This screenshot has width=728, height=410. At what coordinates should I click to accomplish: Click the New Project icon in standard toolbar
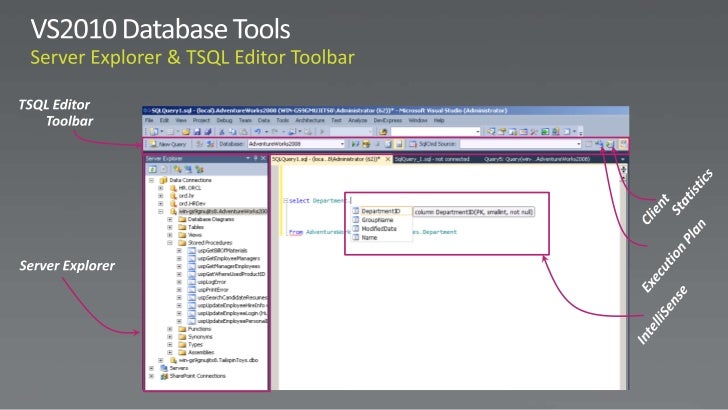[154, 132]
